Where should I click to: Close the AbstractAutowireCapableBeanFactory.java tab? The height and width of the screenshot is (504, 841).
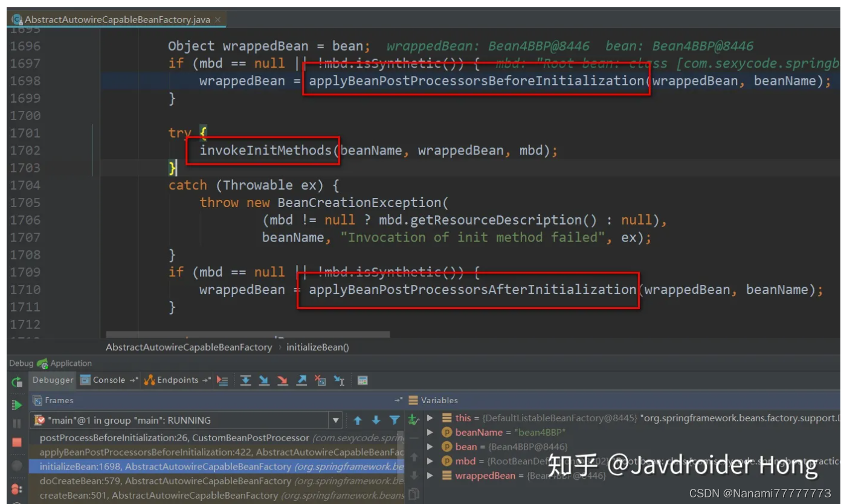(x=217, y=19)
